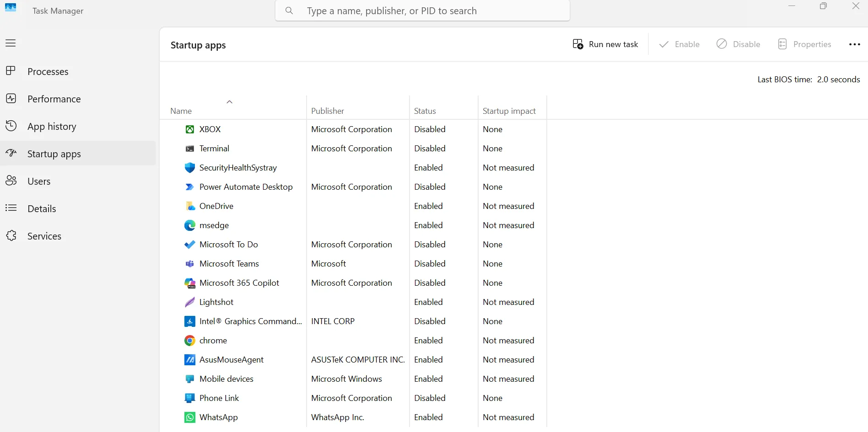The image size is (868, 432).
Task: Click the Microsoft 365 Copilot icon
Action: click(190, 283)
